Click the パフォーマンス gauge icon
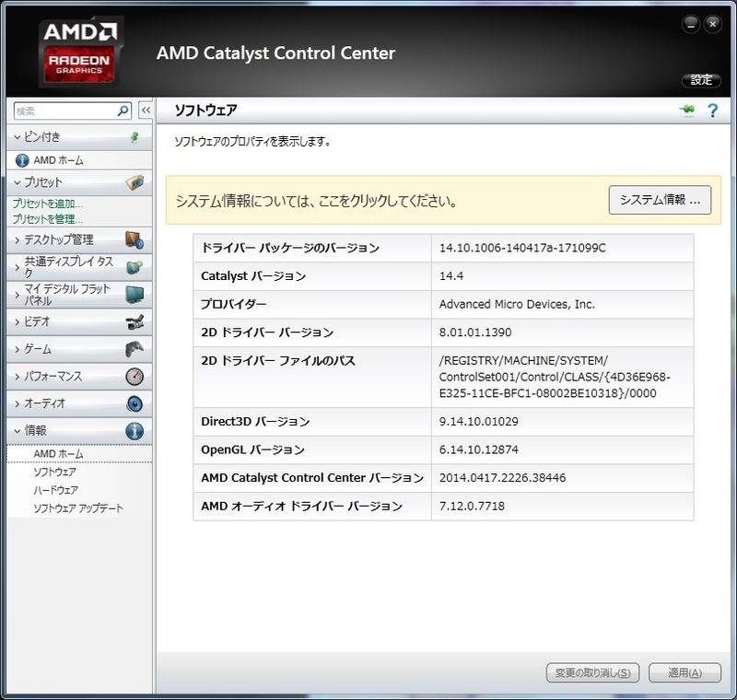The image size is (737, 700). pyautogui.click(x=135, y=377)
